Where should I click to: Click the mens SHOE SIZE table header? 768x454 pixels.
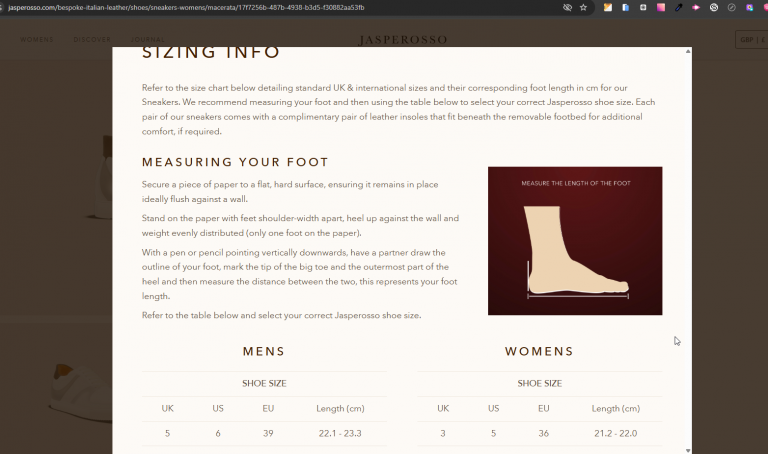[x=264, y=383]
